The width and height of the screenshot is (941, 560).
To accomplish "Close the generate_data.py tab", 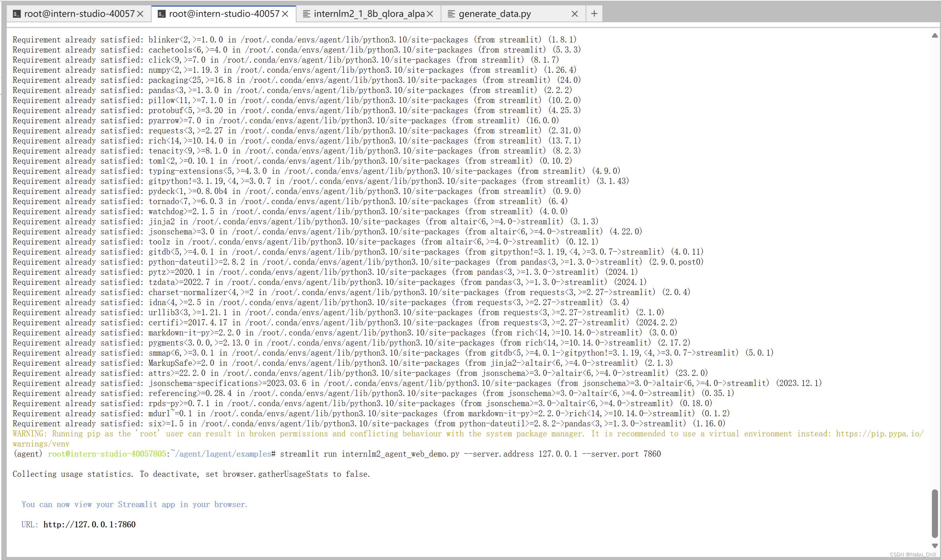I will point(574,14).
